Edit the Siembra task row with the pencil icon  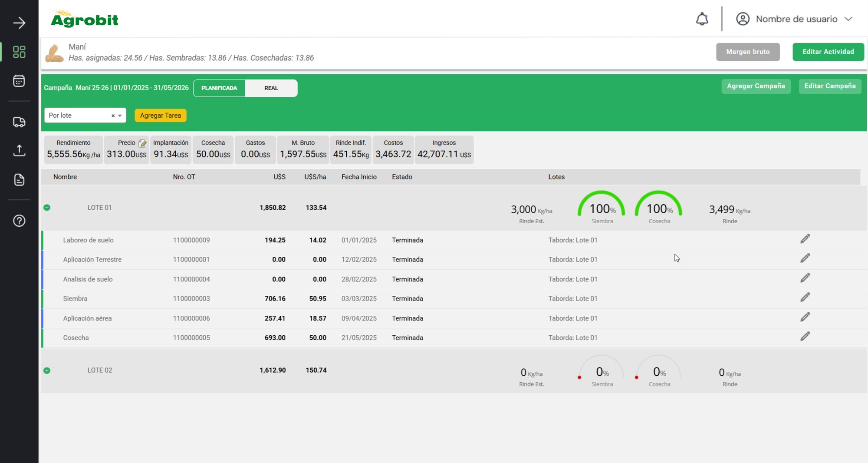coord(805,298)
